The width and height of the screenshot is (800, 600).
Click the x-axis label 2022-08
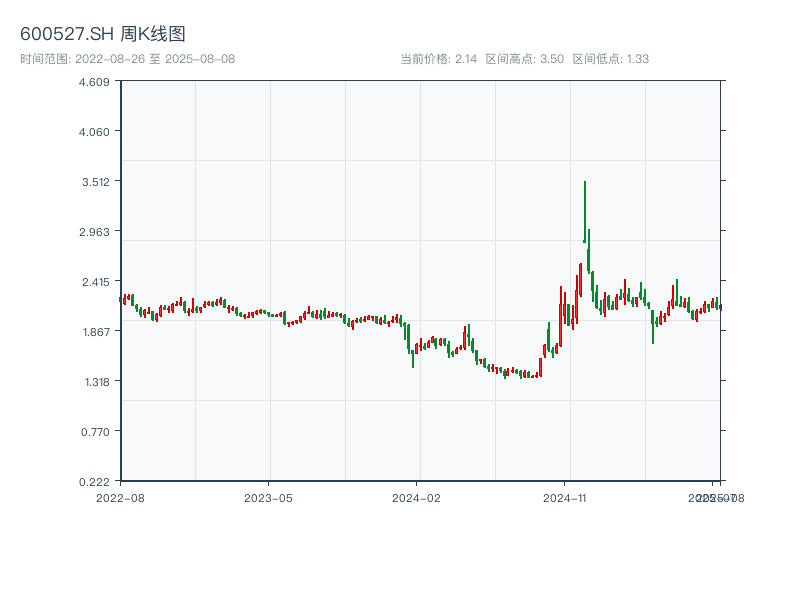pos(120,498)
